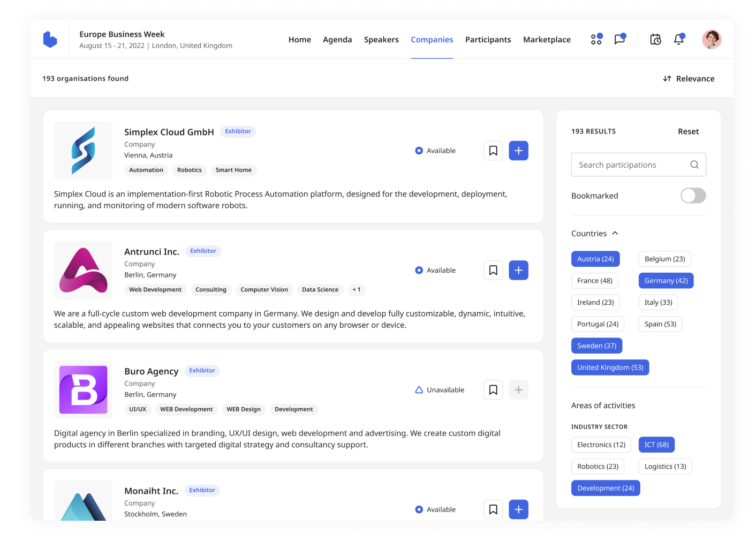Click the UI/UX tag on Buro Agency
The width and height of the screenshot is (756, 540).
pos(138,409)
